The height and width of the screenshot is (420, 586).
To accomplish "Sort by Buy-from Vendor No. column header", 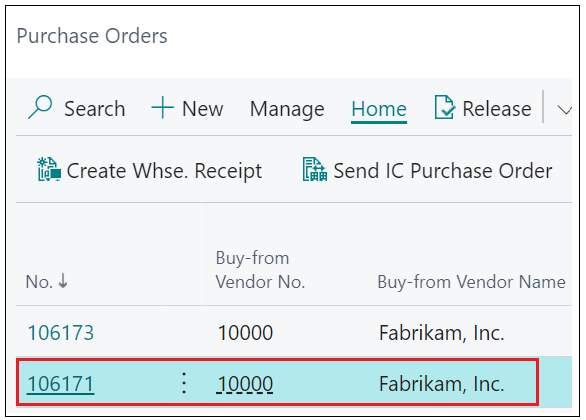I will (x=260, y=270).
